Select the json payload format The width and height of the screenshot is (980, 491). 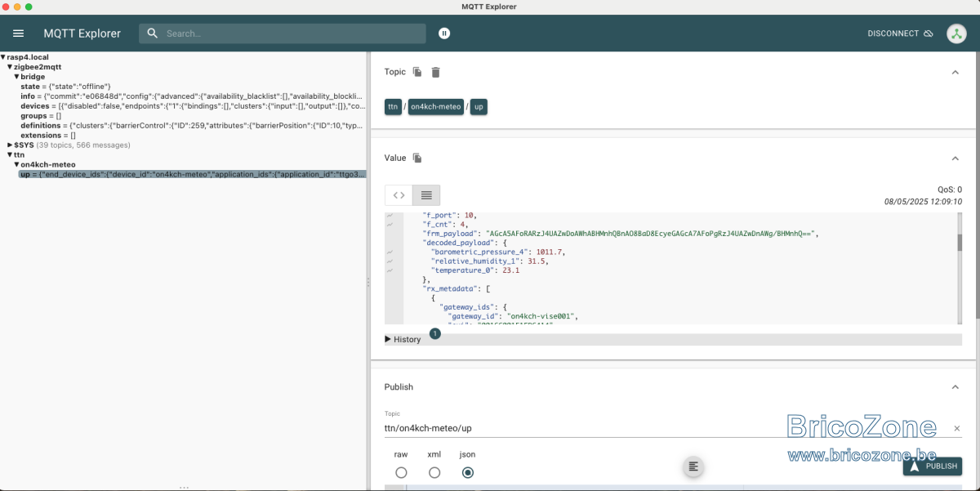point(468,472)
